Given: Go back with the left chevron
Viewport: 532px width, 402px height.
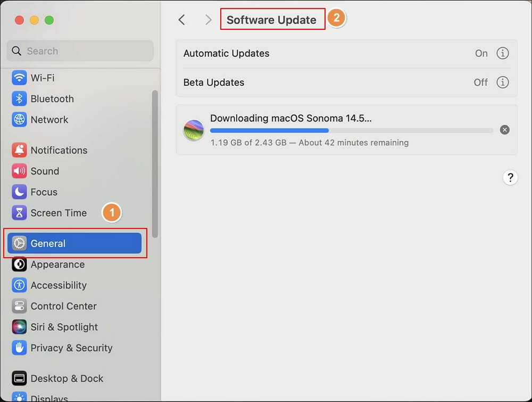Looking at the screenshot, I should [182, 20].
